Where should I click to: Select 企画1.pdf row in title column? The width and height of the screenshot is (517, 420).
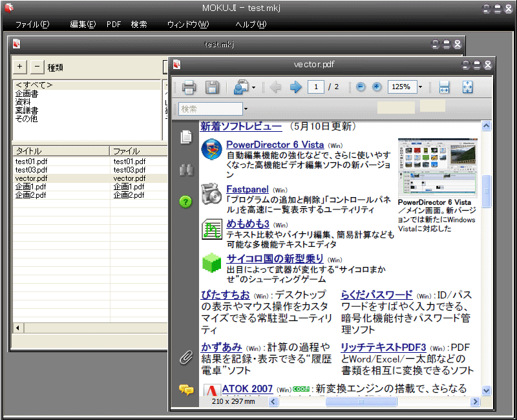[x=61, y=187]
